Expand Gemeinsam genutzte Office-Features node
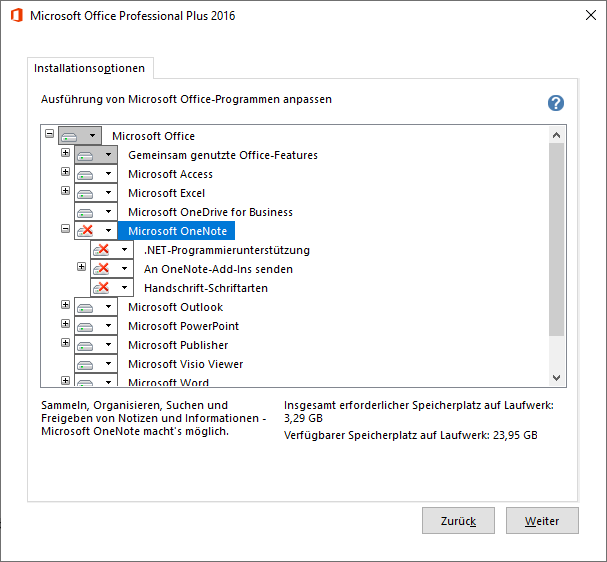Screen dimensions: 607x562 pyautogui.click(x=65, y=152)
